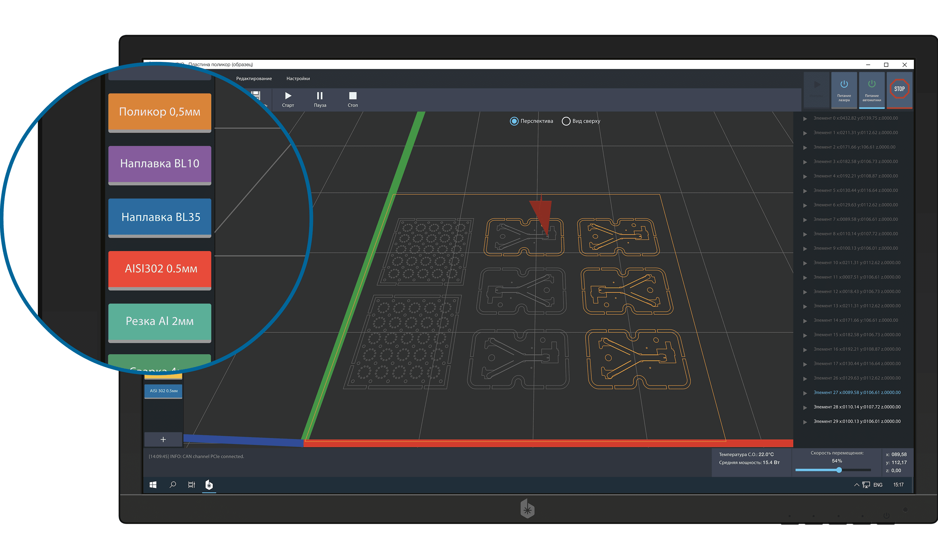Click the taskbar search magnifier icon
Viewport: 938px width, 560px height.
tap(173, 485)
